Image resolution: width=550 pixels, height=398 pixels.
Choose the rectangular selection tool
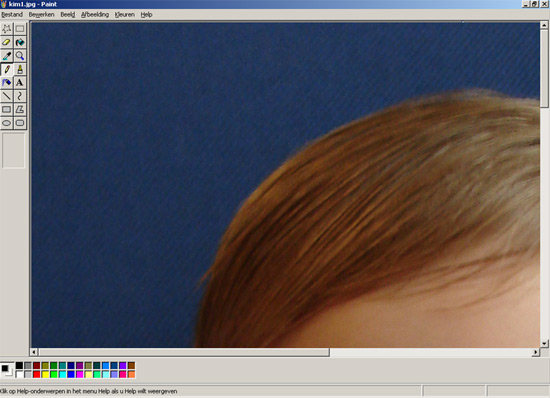click(20, 29)
